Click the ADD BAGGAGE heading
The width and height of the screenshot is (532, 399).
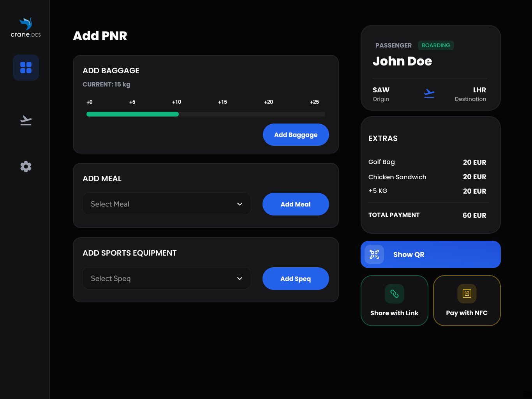pyautogui.click(x=111, y=71)
